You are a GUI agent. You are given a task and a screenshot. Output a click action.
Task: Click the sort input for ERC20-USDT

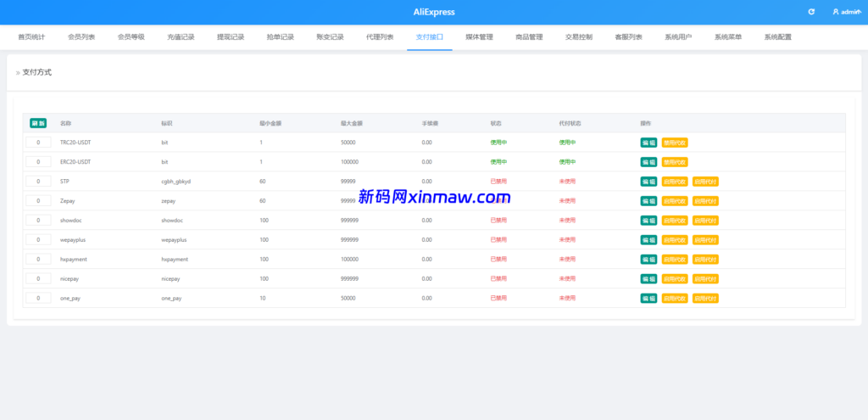39,162
